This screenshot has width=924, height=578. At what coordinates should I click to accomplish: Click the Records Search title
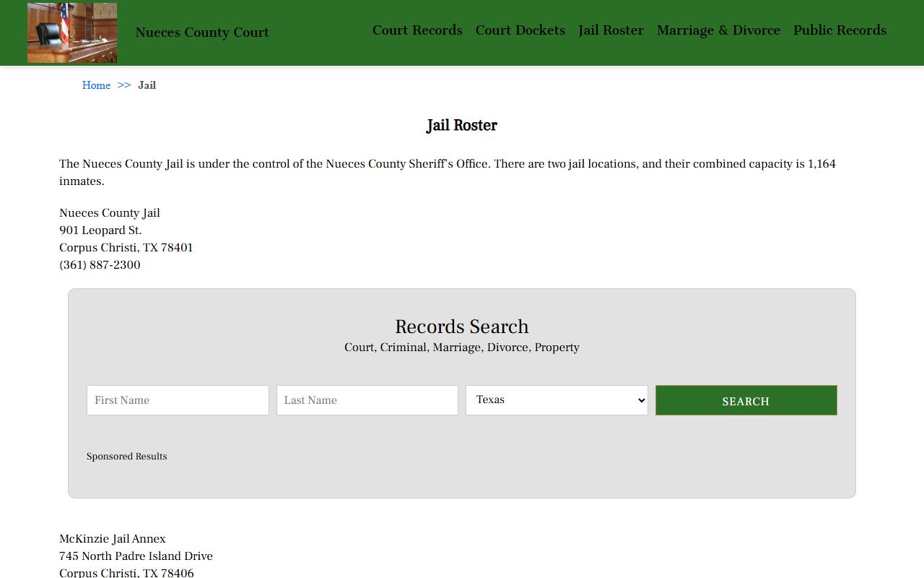(462, 327)
